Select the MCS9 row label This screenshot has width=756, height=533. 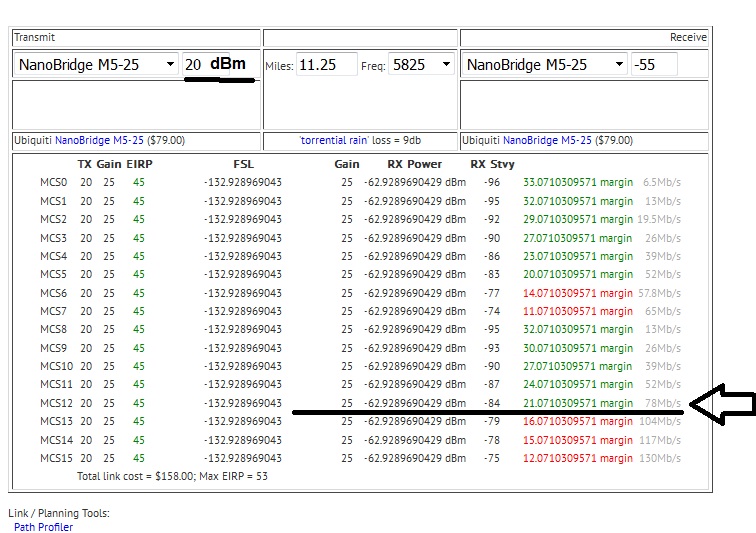coord(54,348)
